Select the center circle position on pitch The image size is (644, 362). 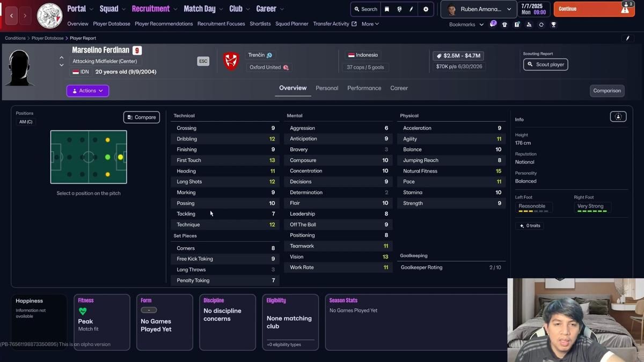[89, 157]
